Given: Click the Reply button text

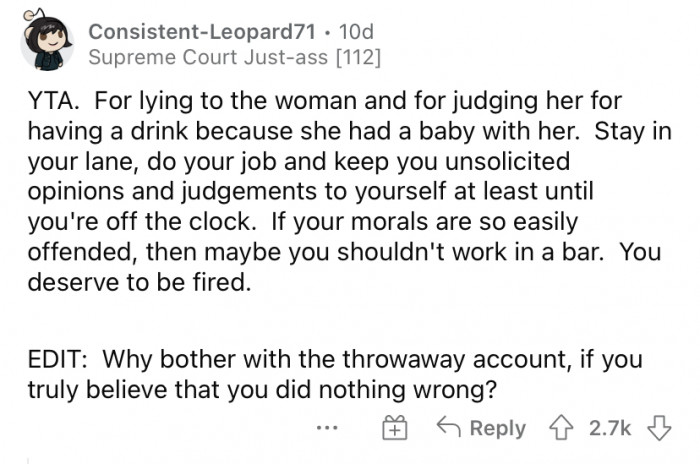Looking at the screenshot, I should coord(497,428).
